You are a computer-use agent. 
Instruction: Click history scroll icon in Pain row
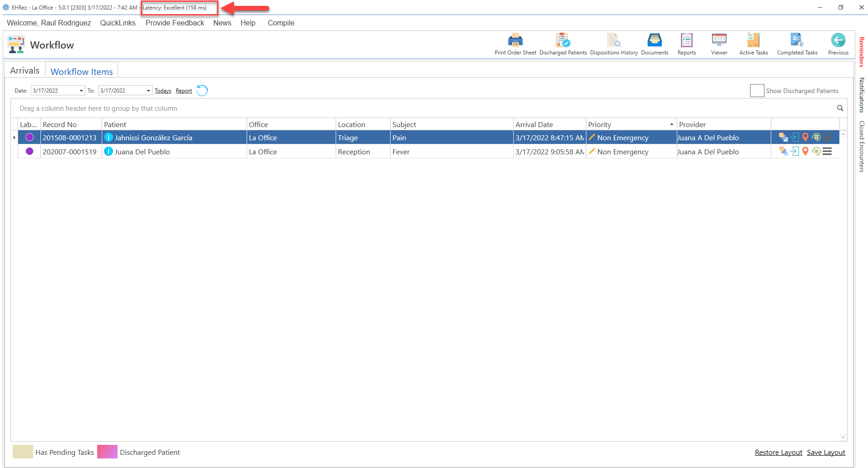[816, 137]
